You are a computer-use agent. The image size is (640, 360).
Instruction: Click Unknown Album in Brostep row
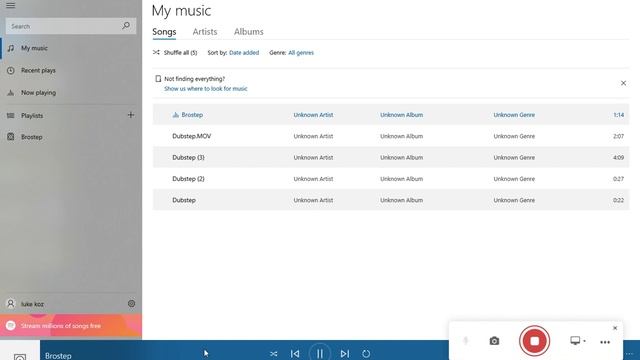coord(401,115)
